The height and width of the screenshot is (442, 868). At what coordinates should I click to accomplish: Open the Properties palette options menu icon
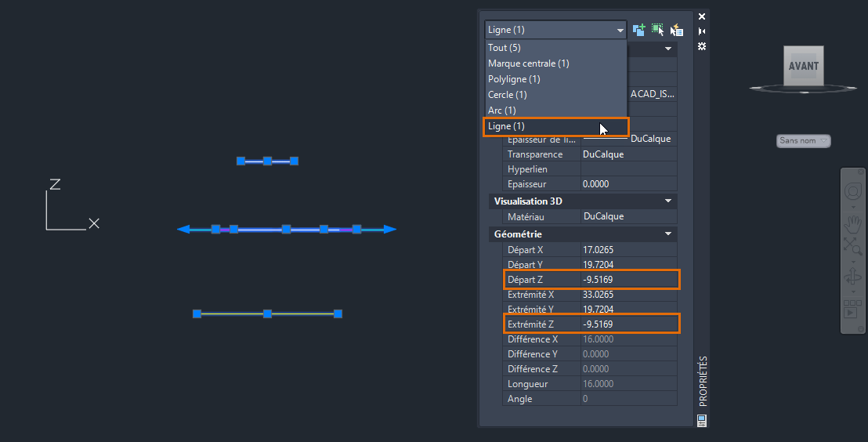(x=702, y=46)
